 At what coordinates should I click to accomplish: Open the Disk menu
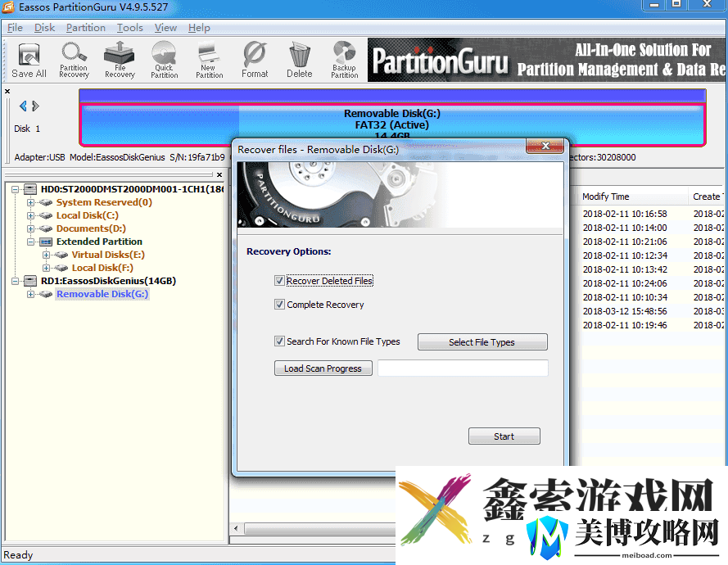[x=44, y=28]
